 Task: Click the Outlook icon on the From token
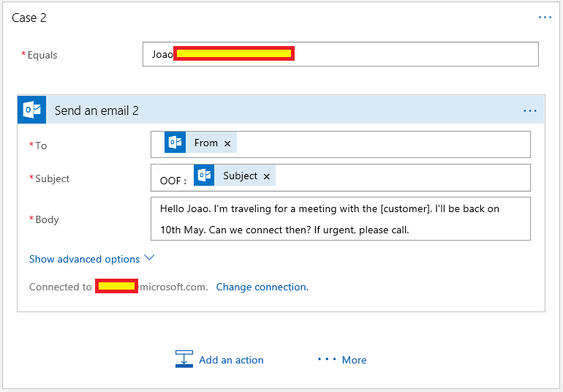pos(175,143)
